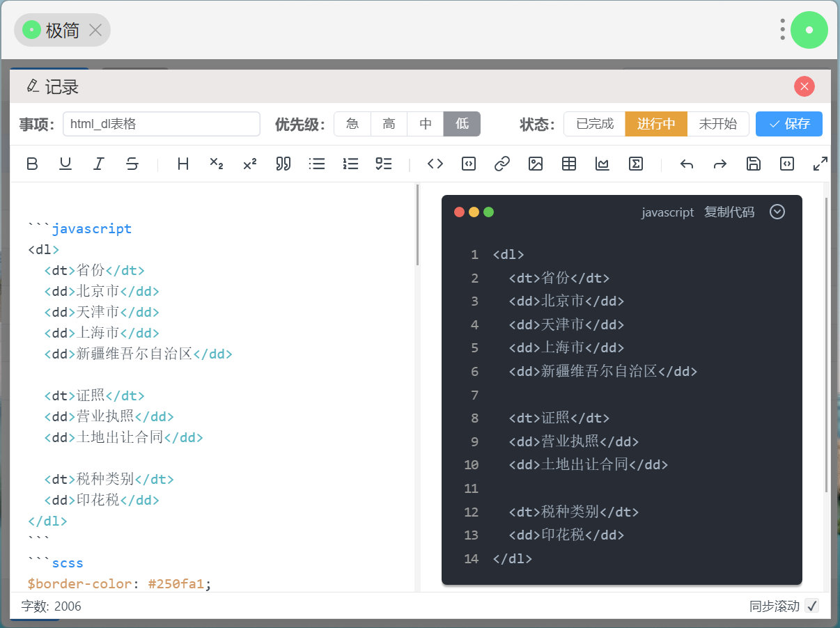This screenshot has height=628, width=840.
Task: Click the 土地出让合同 line in the preview
Action: (589, 464)
